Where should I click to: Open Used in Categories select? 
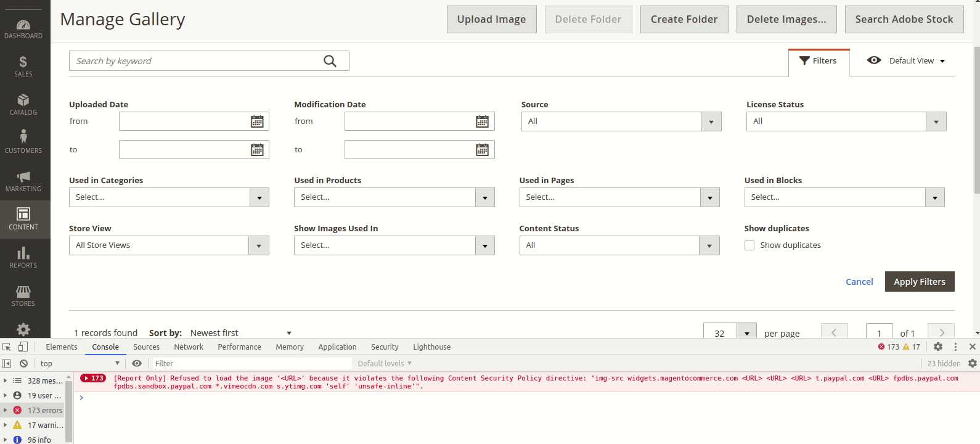click(x=169, y=197)
